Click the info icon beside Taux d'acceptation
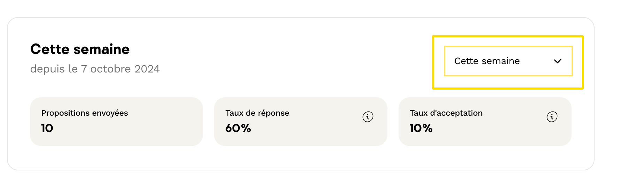Screen dimensions: 644x184 coord(552,117)
